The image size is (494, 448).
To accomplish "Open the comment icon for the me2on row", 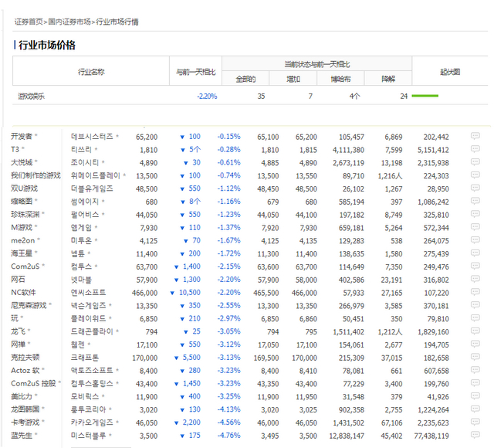I will pyautogui.click(x=475, y=240).
